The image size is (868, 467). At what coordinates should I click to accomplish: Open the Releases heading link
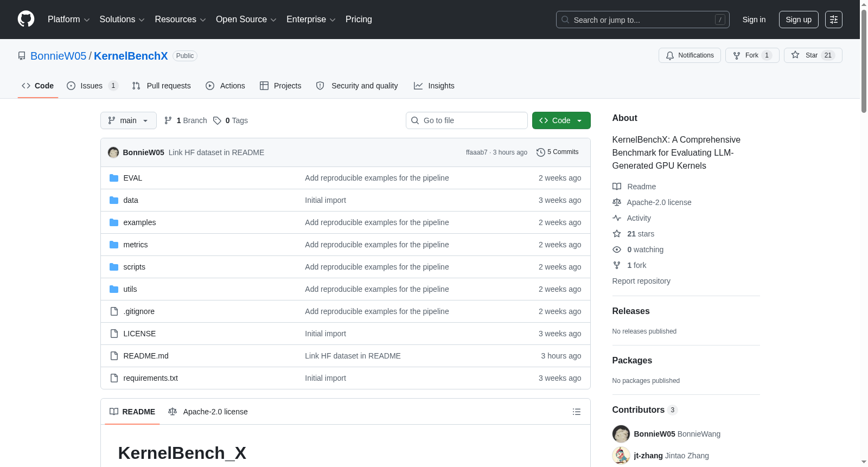[631, 311]
